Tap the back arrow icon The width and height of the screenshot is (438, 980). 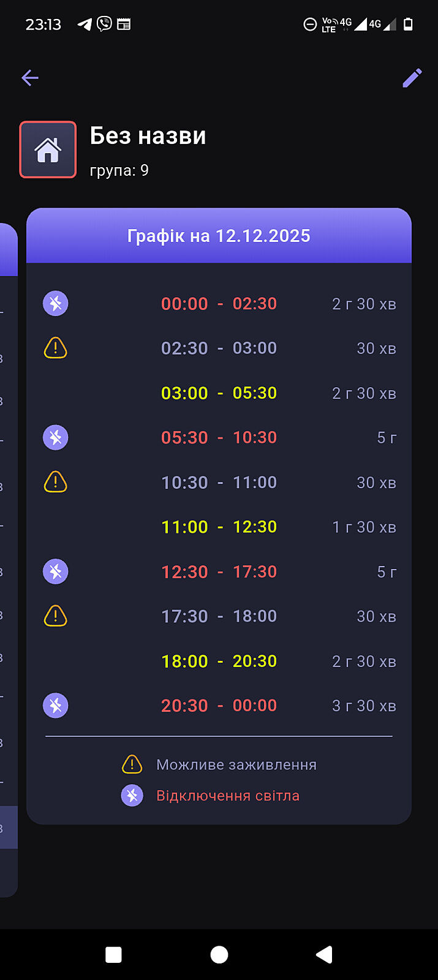click(30, 78)
